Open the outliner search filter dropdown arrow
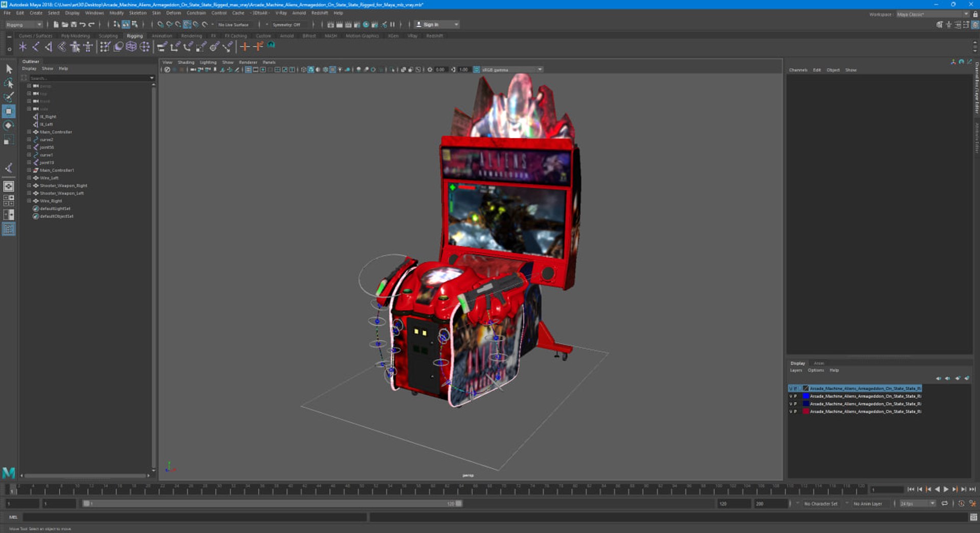The image size is (980, 533). click(152, 78)
